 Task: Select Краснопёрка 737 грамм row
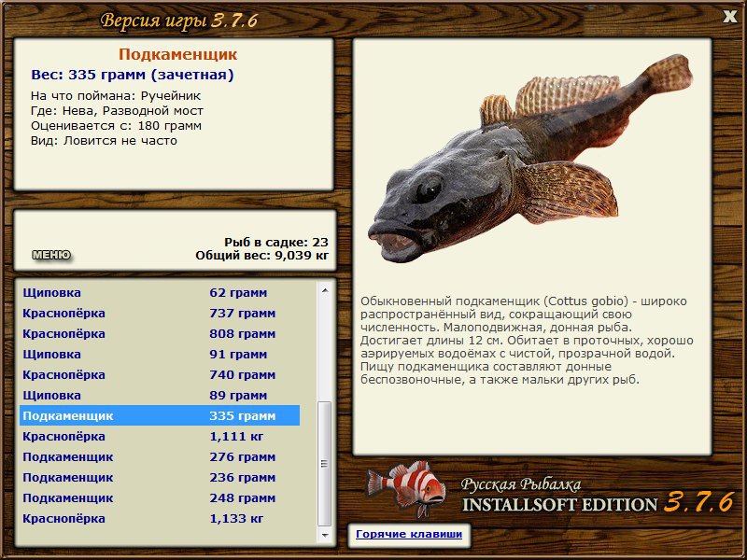[x=160, y=313]
